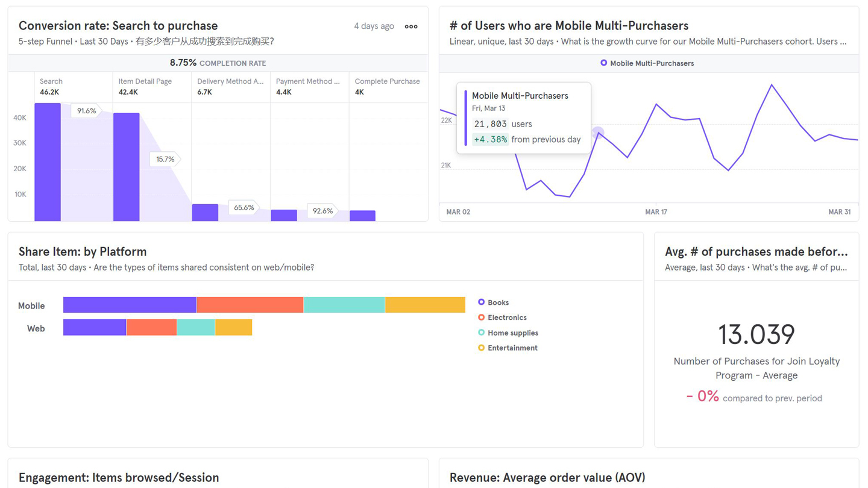Image resolution: width=868 pixels, height=488 pixels.
Task: Open the Share Item: by Platform report
Action: pyautogui.click(x=83, y=252)
